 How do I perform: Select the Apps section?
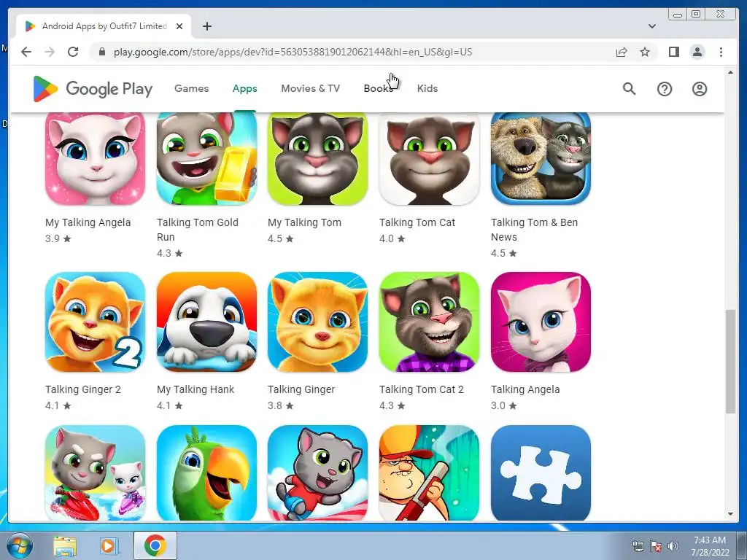pos(245,88)
